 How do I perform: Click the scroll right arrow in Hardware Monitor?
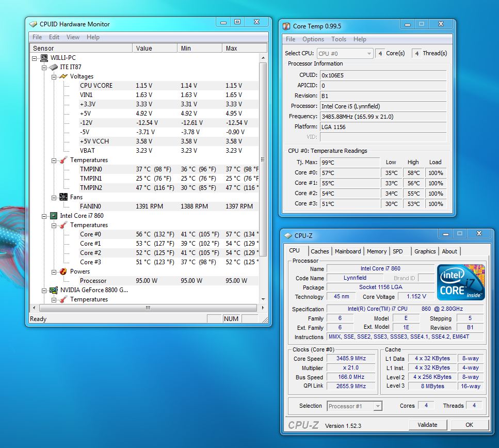click(263, 308)
